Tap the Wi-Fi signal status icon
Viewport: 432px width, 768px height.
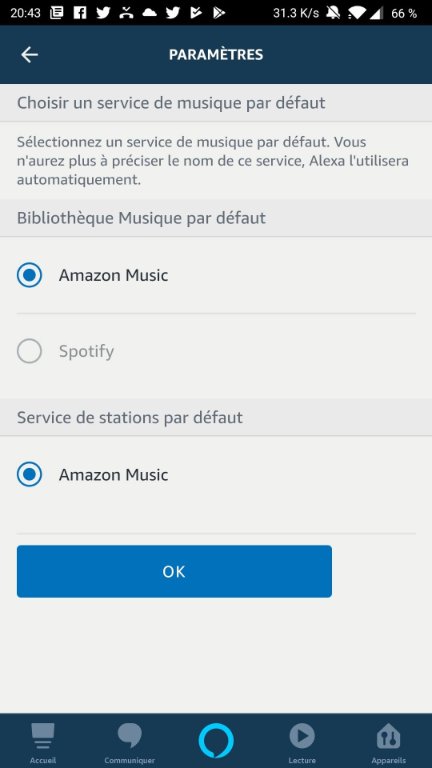click(x=356, y=13)
